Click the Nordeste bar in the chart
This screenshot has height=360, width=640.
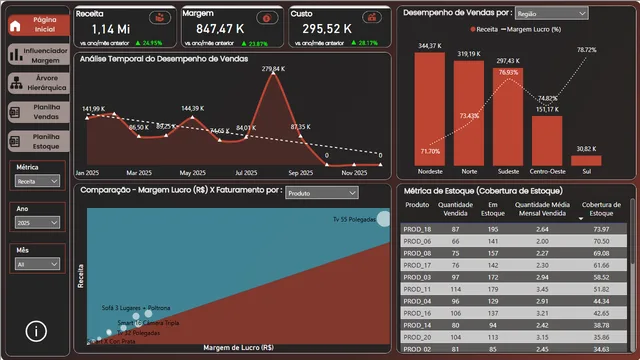pos(430,109)
